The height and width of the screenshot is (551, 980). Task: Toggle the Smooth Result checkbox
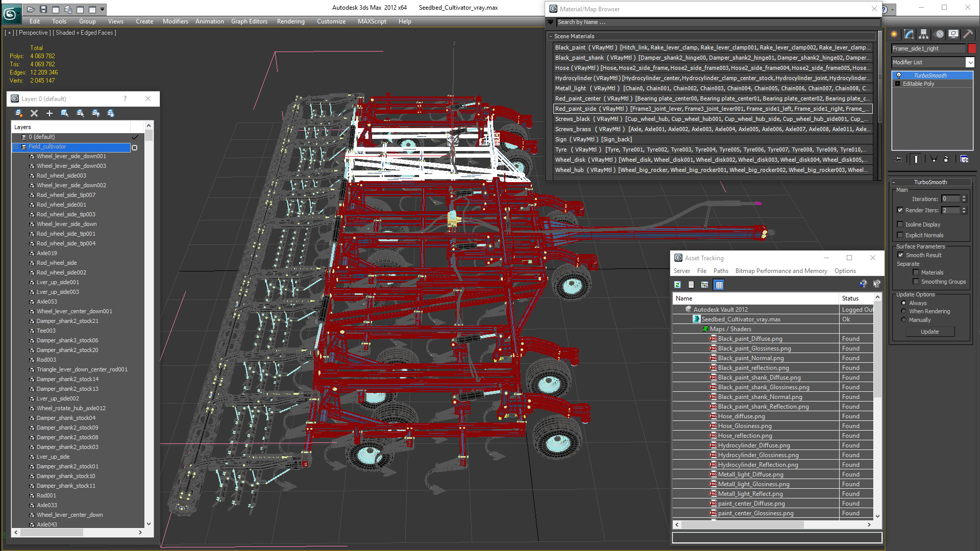(x=900, y=255)
